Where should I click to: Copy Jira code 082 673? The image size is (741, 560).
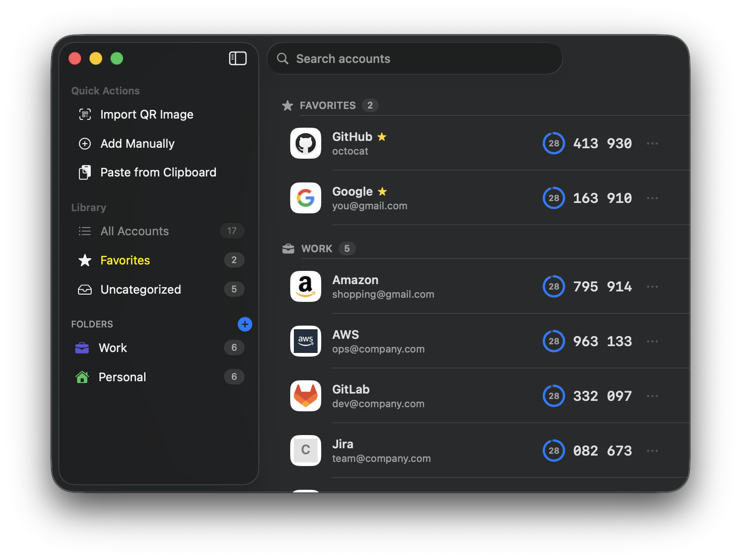pyautogui.click(x=602, y=451)
